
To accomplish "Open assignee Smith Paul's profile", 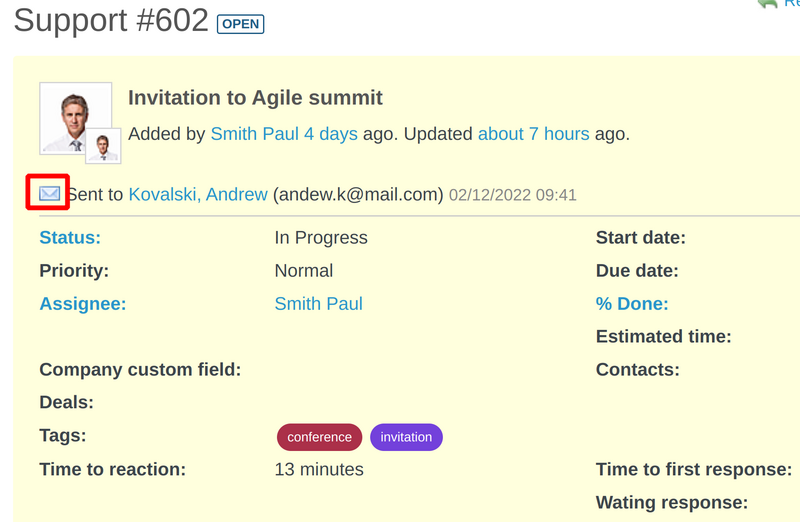I will [x=318, y=304].
